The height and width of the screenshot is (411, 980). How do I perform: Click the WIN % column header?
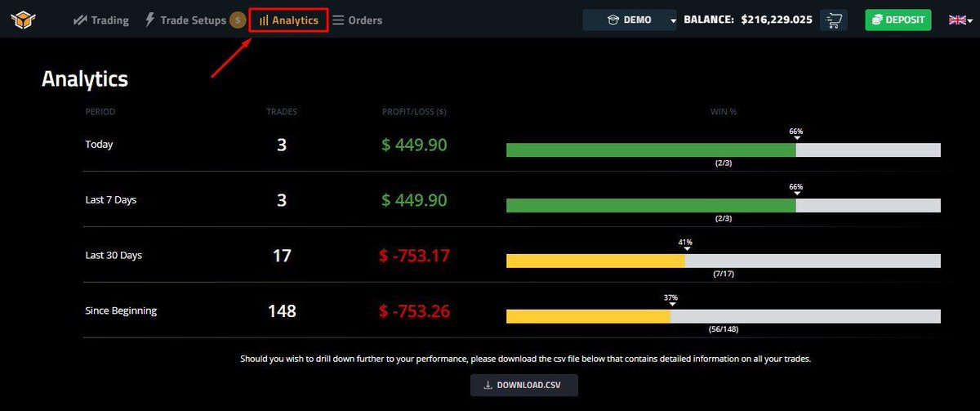click(x=724, y=111)
